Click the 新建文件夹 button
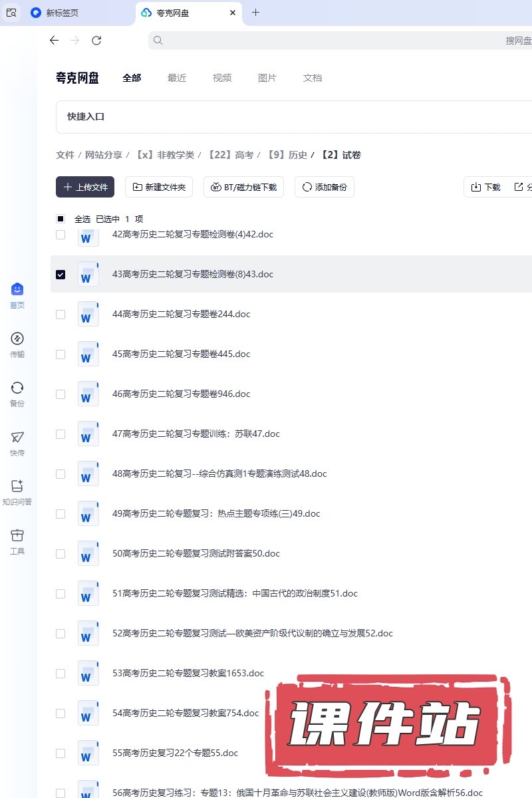Viewport: 532px width, 798px height. (x=159, y=188)
